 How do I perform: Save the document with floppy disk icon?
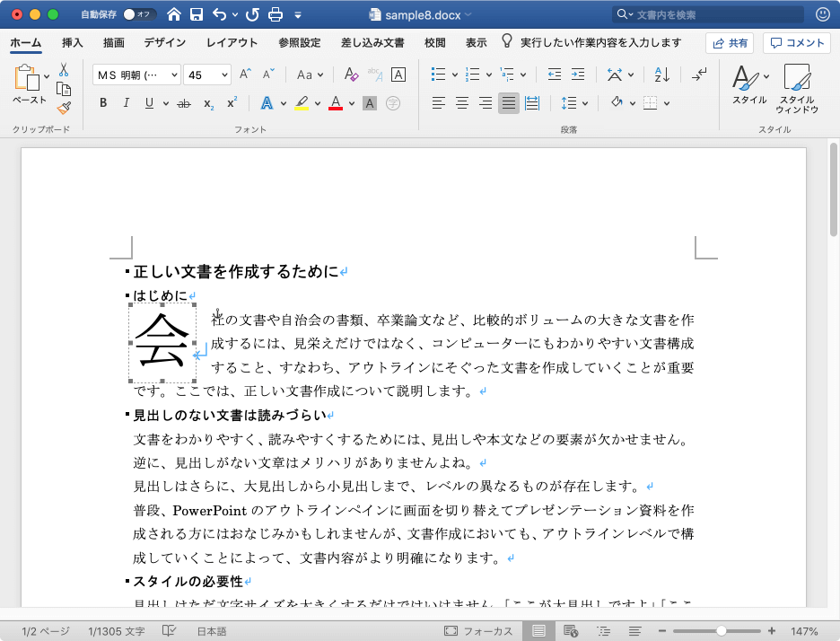tap(197, 14)
